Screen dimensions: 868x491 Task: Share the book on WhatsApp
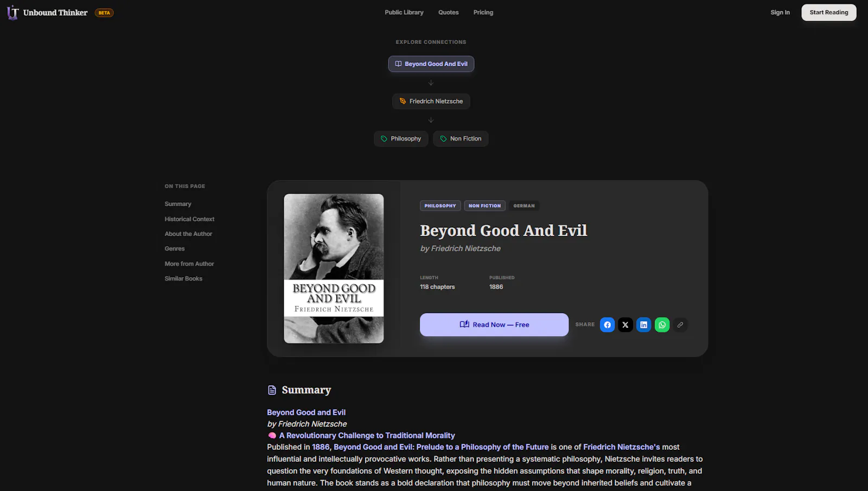coord(662,325)
